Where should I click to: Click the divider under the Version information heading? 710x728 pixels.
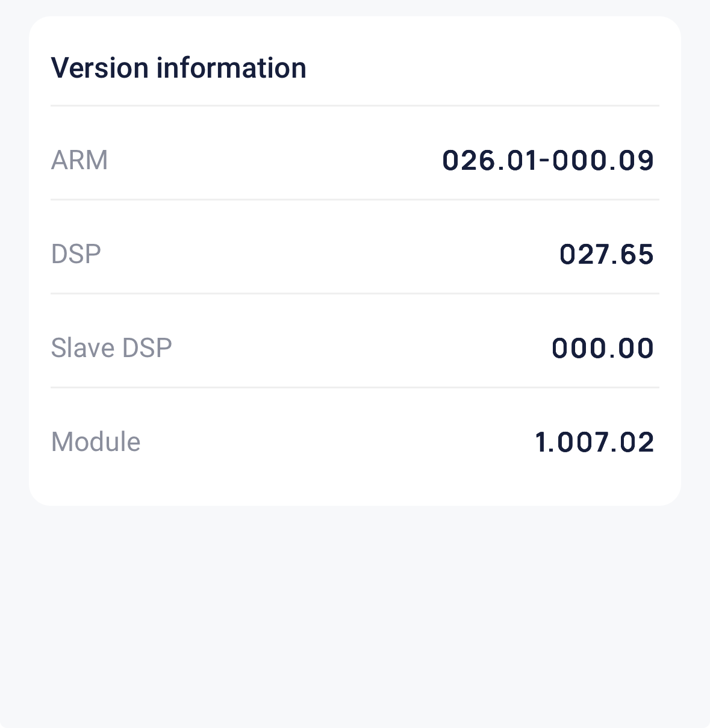click(355, 106)
